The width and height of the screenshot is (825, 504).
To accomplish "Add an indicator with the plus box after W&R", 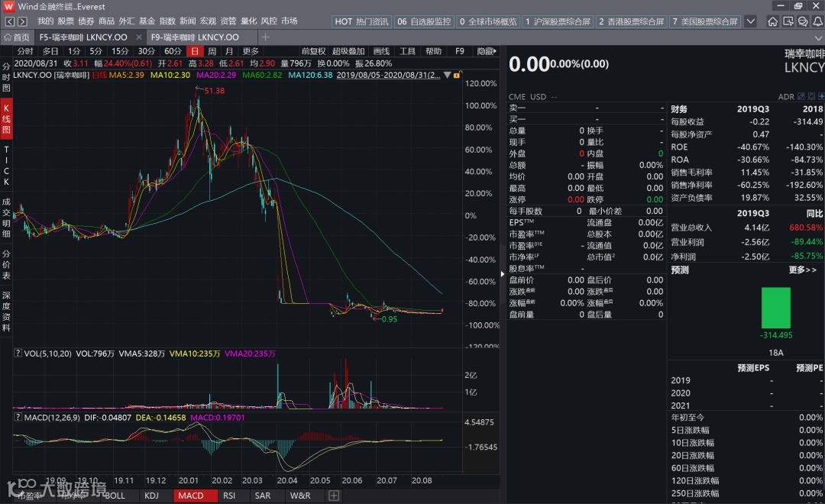I will click(334, 496).
